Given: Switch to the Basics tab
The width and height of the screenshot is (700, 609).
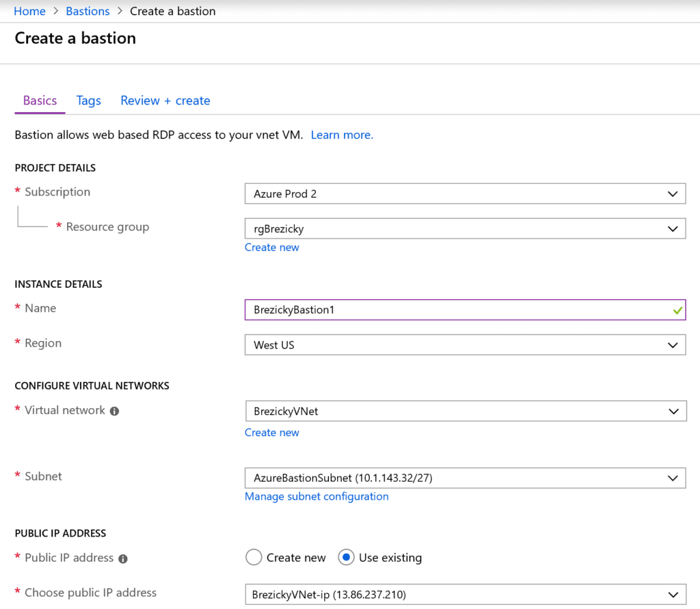Looking at the screenshot, I should tap(40, 100).
